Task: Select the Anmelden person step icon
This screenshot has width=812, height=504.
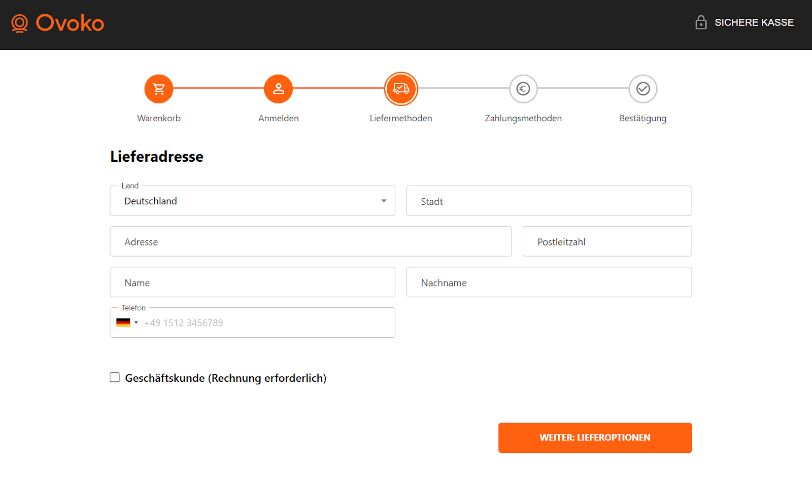Action: pos(279,89)
